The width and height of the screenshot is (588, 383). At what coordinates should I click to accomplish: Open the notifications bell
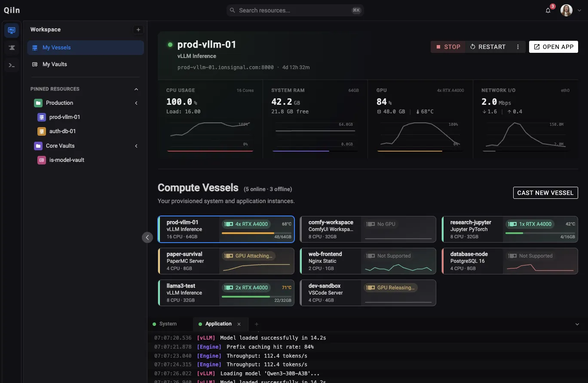(x=548, y=10)
